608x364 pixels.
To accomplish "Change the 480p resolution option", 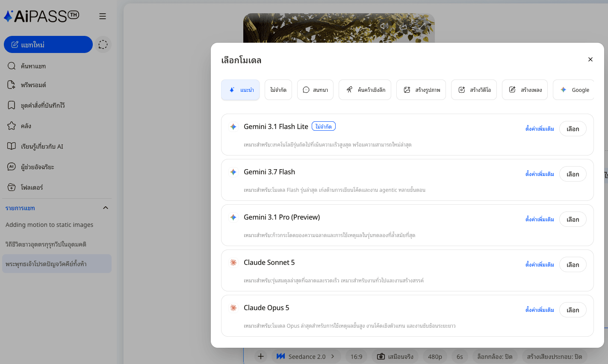I will [x=435, y=356].
